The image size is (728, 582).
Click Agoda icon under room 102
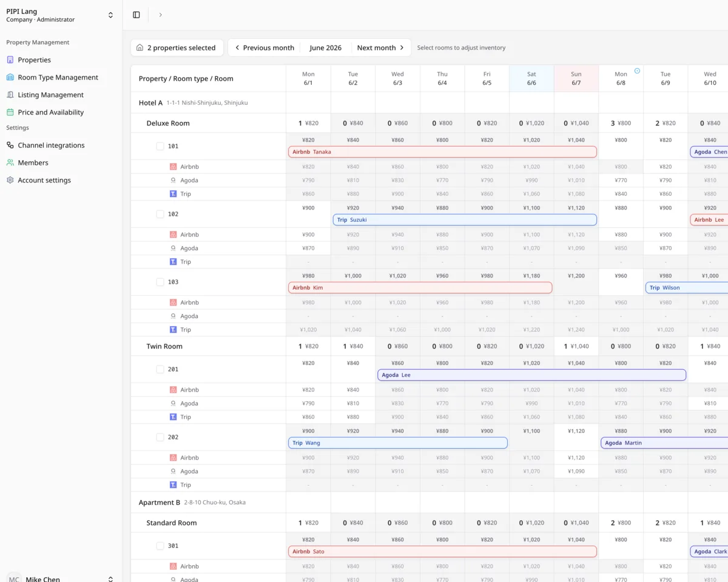(173, 248)
